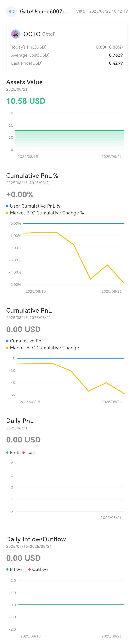Click the OCTO octopus coin icon
This screenshot has height=644, width=134.
tap(15, 34)
